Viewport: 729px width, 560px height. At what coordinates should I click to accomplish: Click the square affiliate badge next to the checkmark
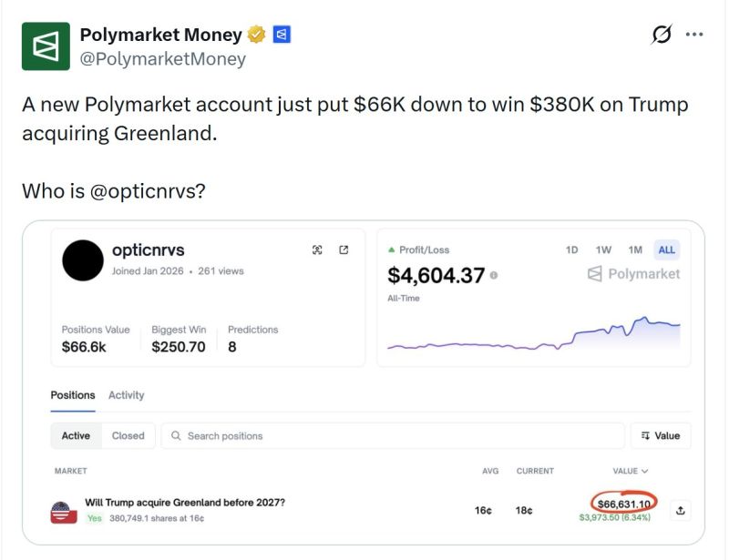(x=281, y=34)
